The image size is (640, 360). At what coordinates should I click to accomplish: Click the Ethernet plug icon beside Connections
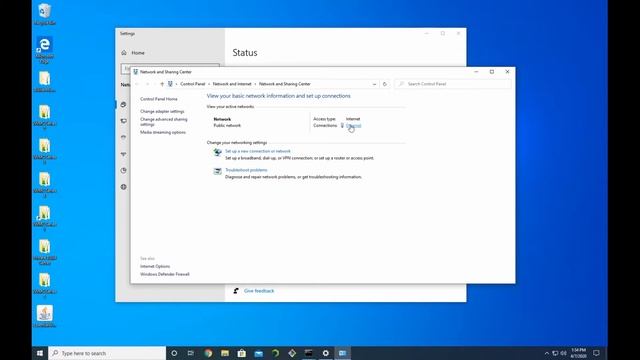[x=342, y=125]
